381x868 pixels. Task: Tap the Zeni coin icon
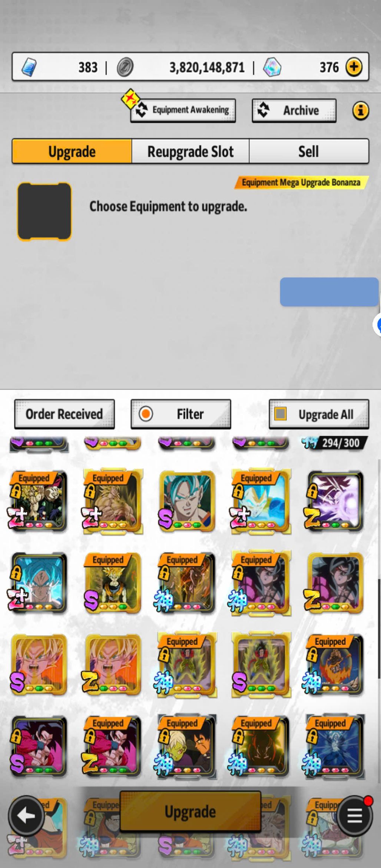click(x=125, y=67)
